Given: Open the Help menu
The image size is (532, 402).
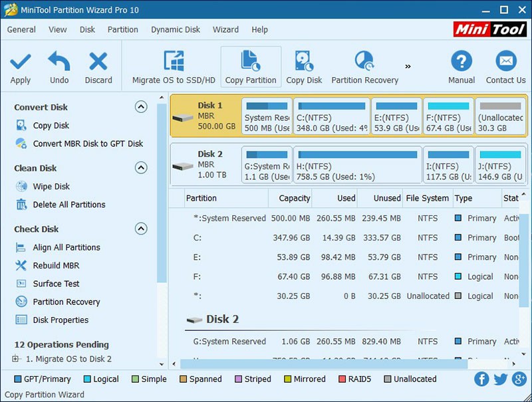Looking at the screenshot, I should 259,30.
